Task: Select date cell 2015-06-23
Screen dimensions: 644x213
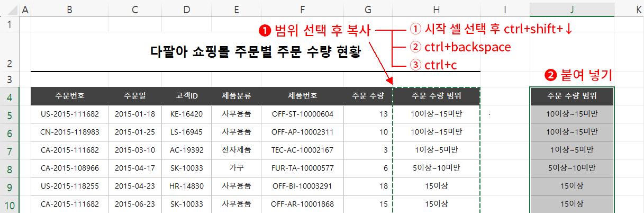Action: click(135, 204)
